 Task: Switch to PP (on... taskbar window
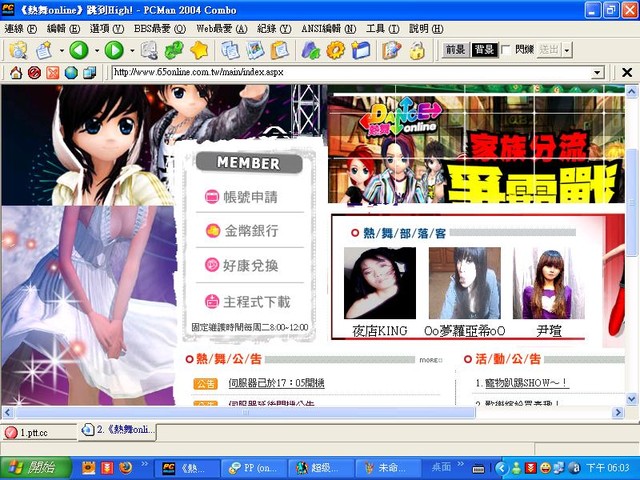point(254,468)
